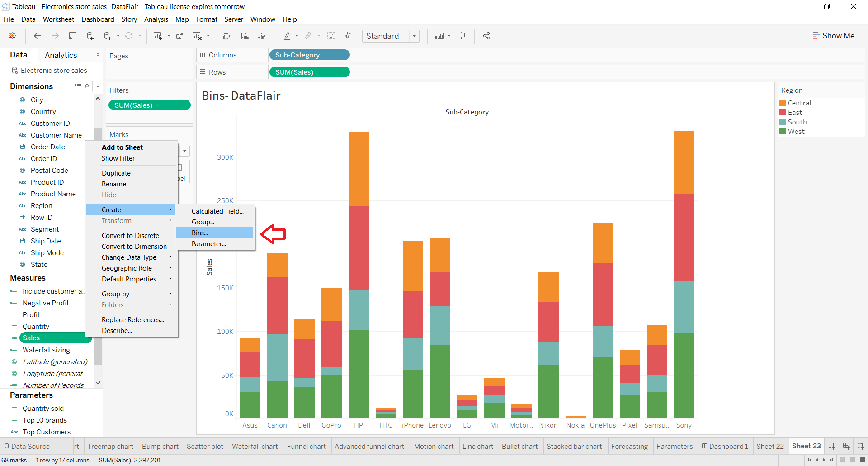Open the show/hide cards dropdown arrow
The width and height of the screenshot is (868, 466).
pos(449,36)
